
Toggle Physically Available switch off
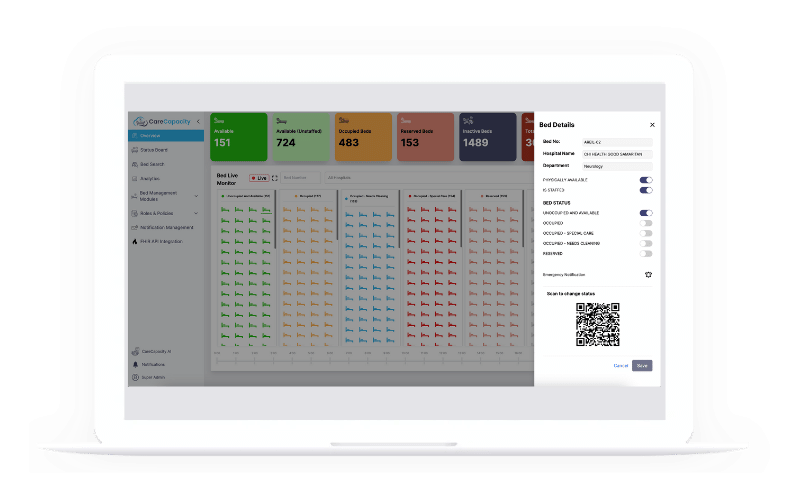click(x=646, y=180)
